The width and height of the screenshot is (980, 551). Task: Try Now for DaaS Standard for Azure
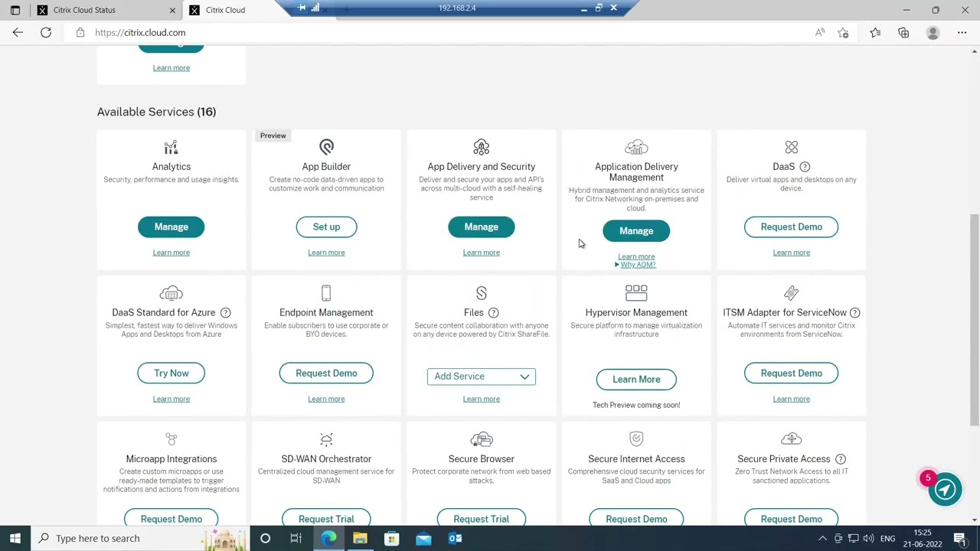(x=171, y=373)
